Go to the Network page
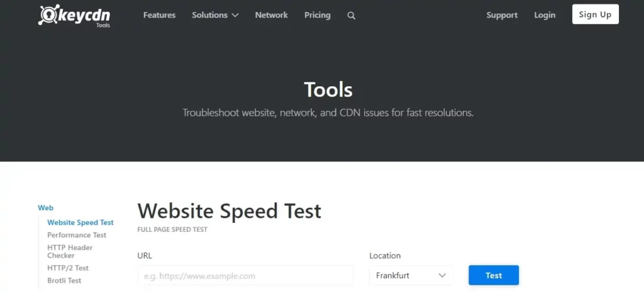 click(271, 15)
